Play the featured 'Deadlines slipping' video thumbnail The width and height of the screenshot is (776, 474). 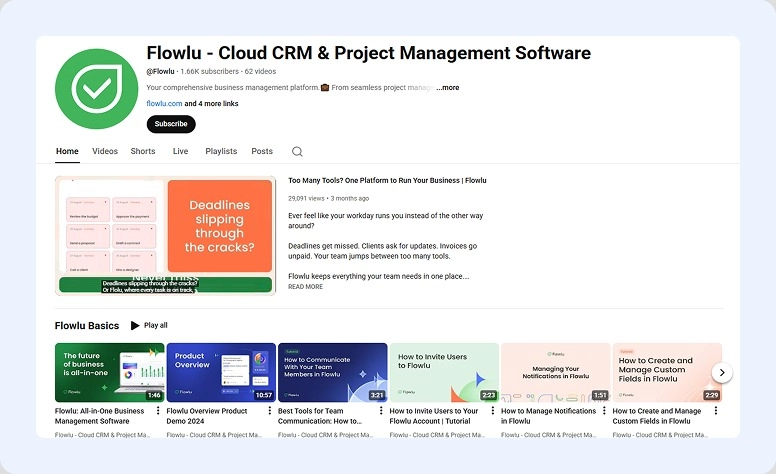point(165,236)
